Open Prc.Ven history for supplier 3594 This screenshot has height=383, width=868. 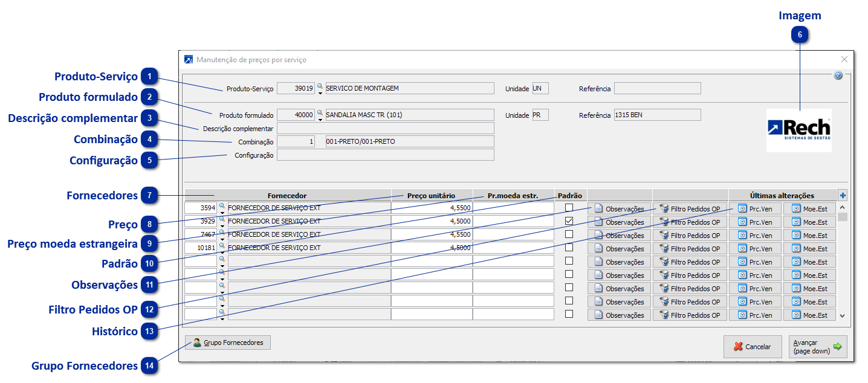point(755,208)
